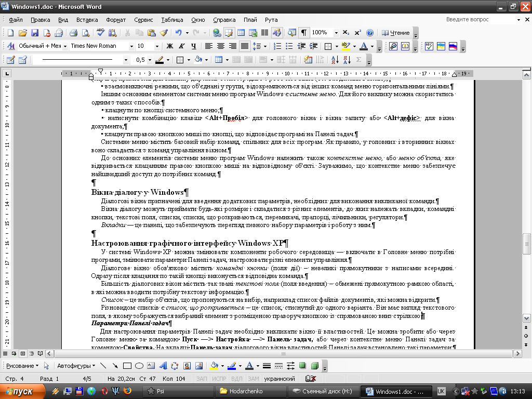Align text to the left

tap(209, 46)
